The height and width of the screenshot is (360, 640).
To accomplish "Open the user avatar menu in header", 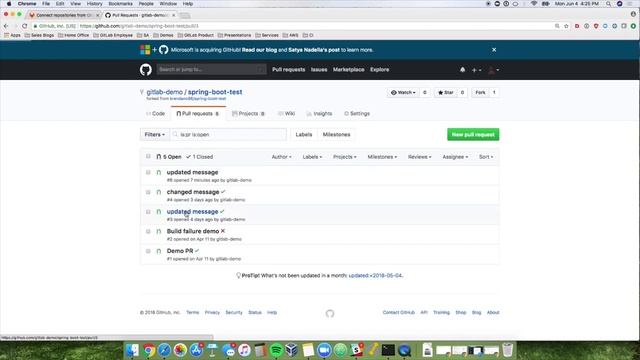I will [494, 70].
